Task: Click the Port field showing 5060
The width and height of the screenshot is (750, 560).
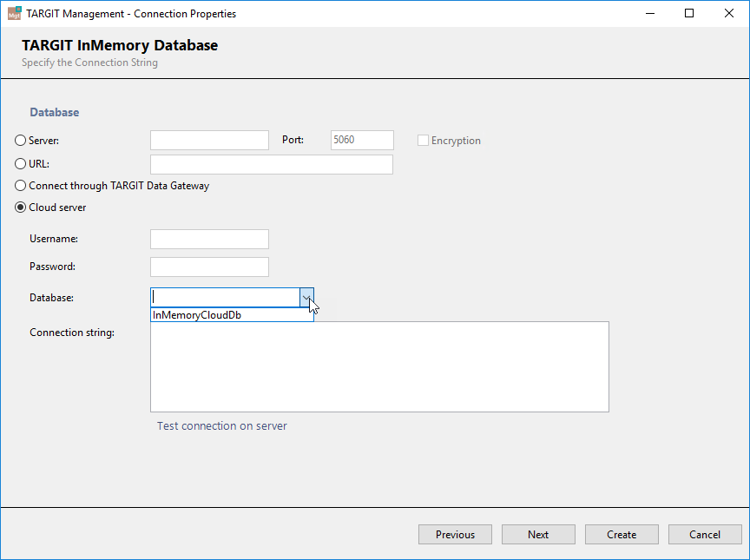Action: tap(362, 140)
